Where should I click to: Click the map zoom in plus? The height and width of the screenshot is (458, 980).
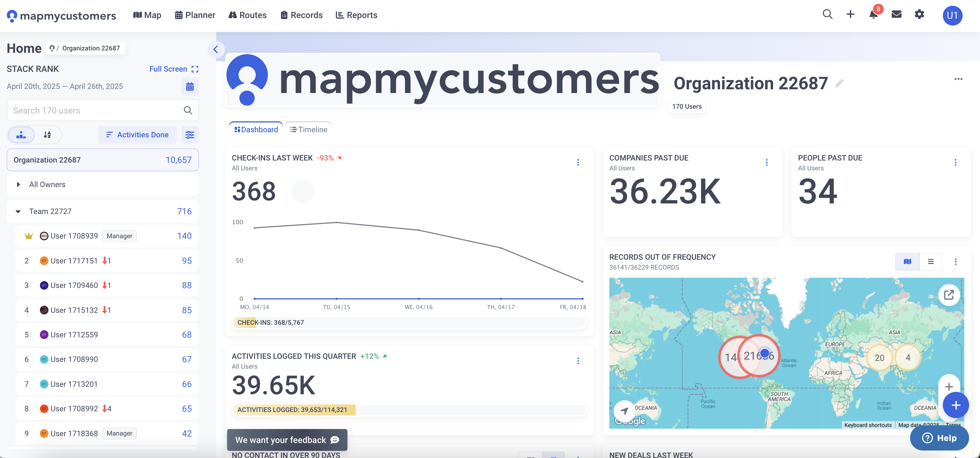click(949, 386)
